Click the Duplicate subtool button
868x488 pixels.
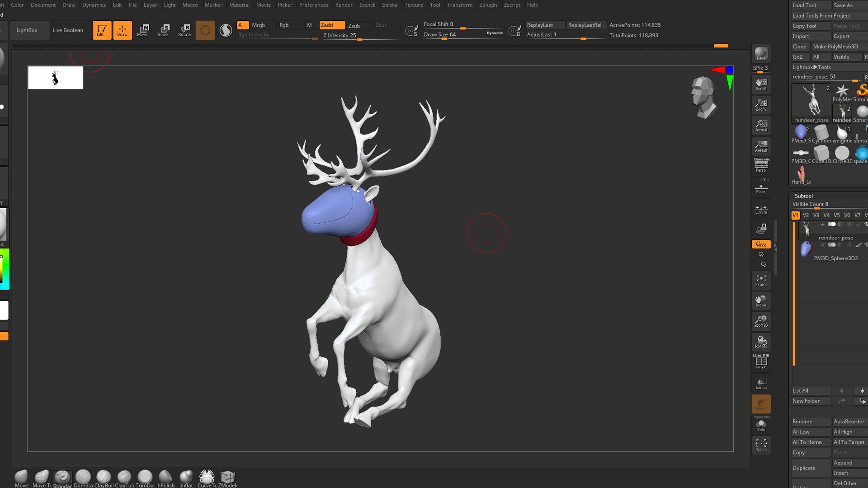(x=810, y=468)
